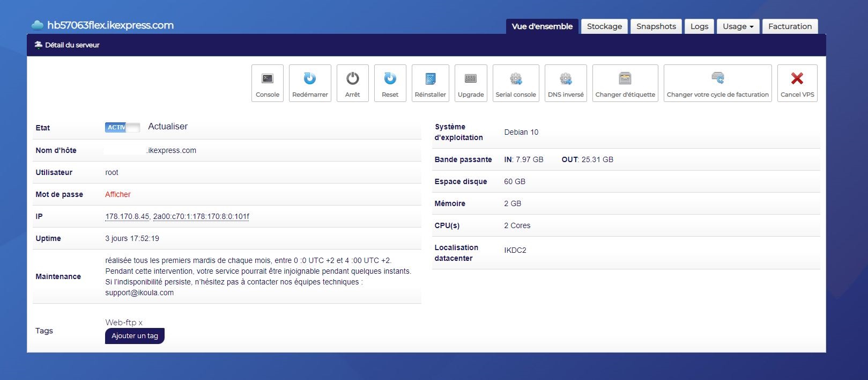Click the Nom d'hôte .ikexpress.com value
868x380 pixels.
pos(172,150)
